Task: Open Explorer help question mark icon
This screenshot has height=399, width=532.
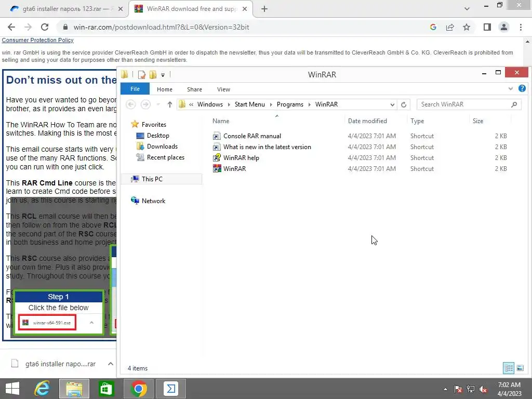Action: click(522, 89)
